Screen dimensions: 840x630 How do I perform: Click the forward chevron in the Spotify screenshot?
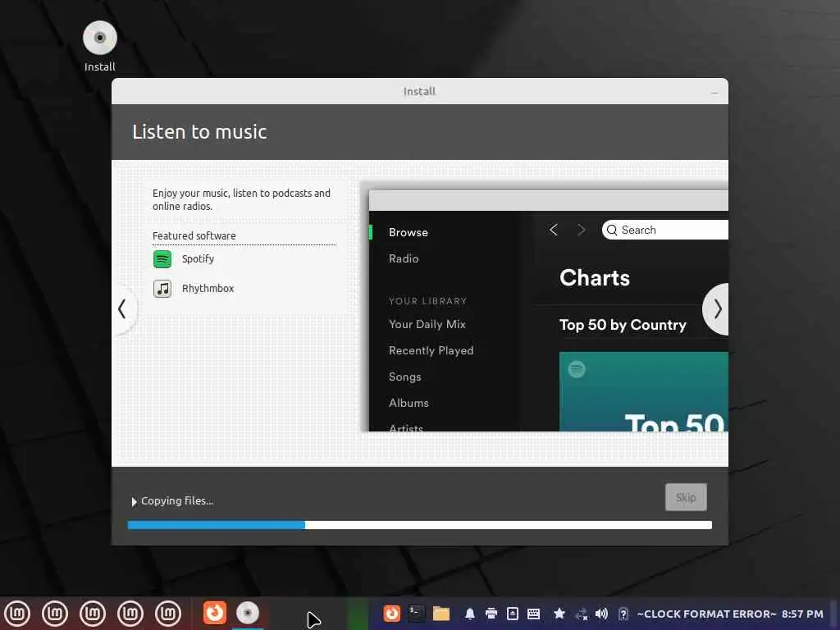pyautogui.click(x=582, y=230)
